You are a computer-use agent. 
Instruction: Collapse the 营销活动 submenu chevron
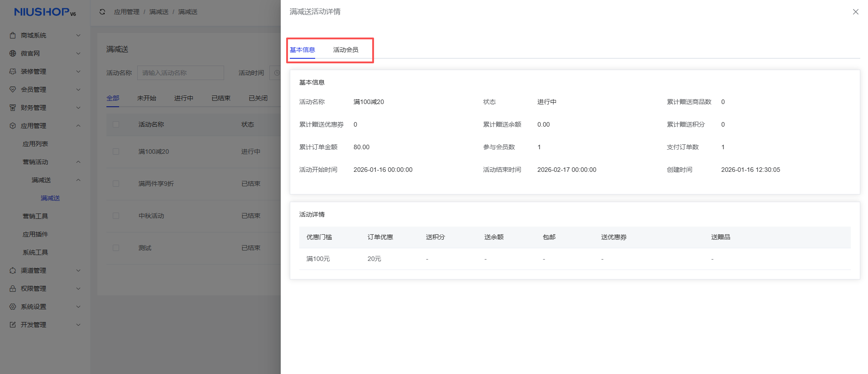pyautogui.click(x=78, y=162)
